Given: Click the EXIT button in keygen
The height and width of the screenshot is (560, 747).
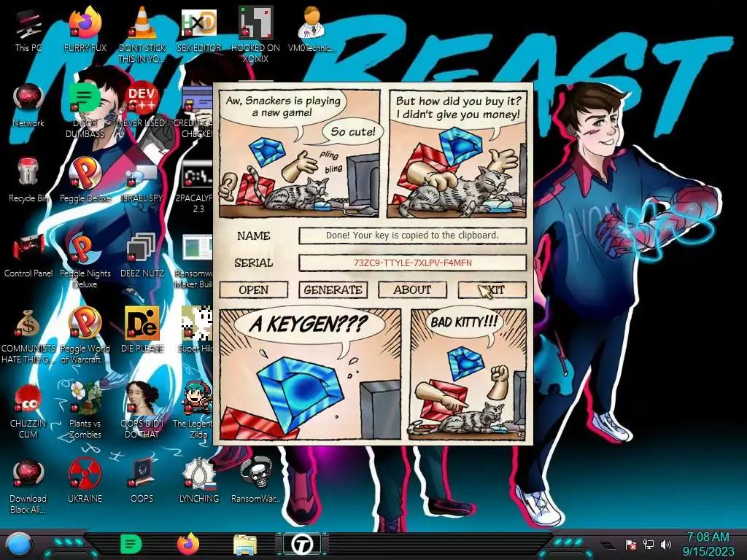Looking at the screenshot, I should (x=492, y=289).
